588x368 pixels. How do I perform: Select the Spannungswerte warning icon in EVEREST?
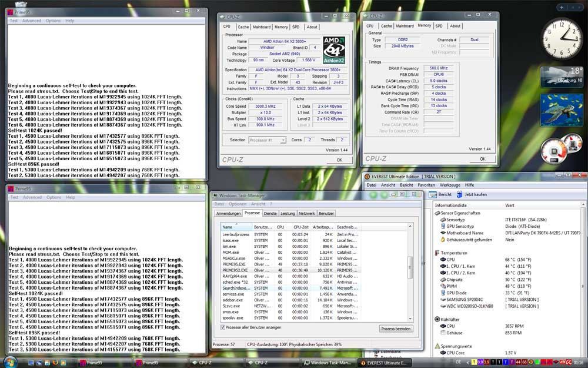tap(437, 346)
